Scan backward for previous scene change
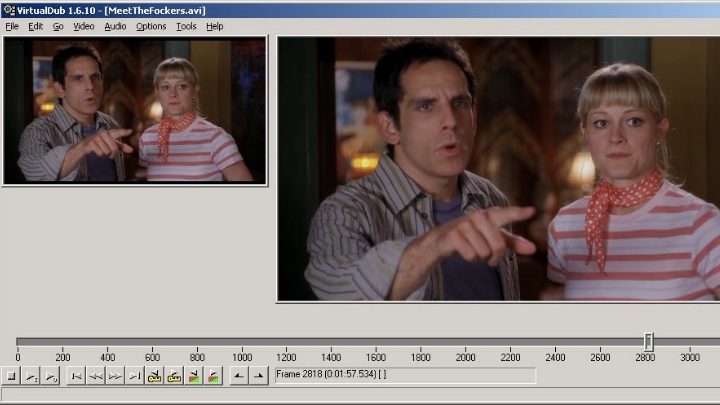Screen dimensions: 720x405 point(194,376)
